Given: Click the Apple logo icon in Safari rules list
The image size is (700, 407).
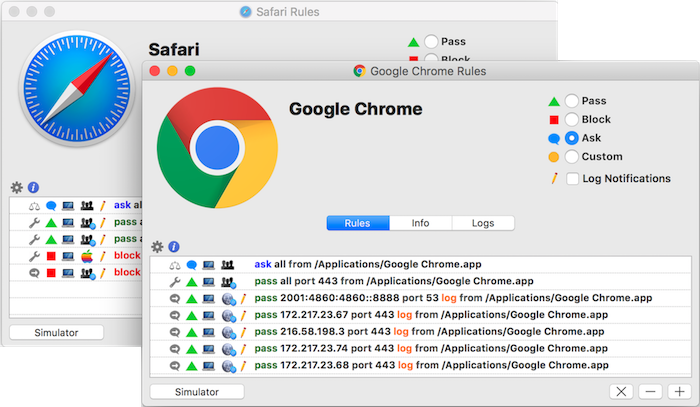Looking at the screenshot, I should (x=87, y=256).
